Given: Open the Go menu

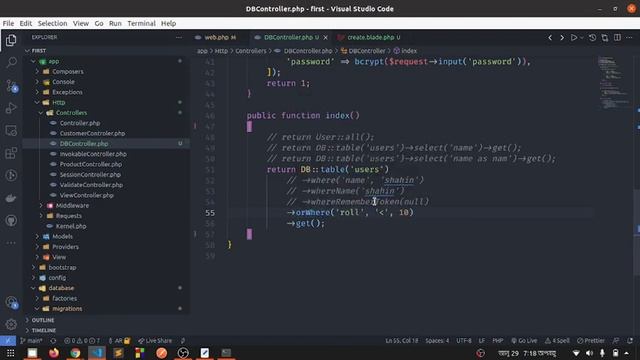Looking at the screenshot, I should tap(99, 23).
